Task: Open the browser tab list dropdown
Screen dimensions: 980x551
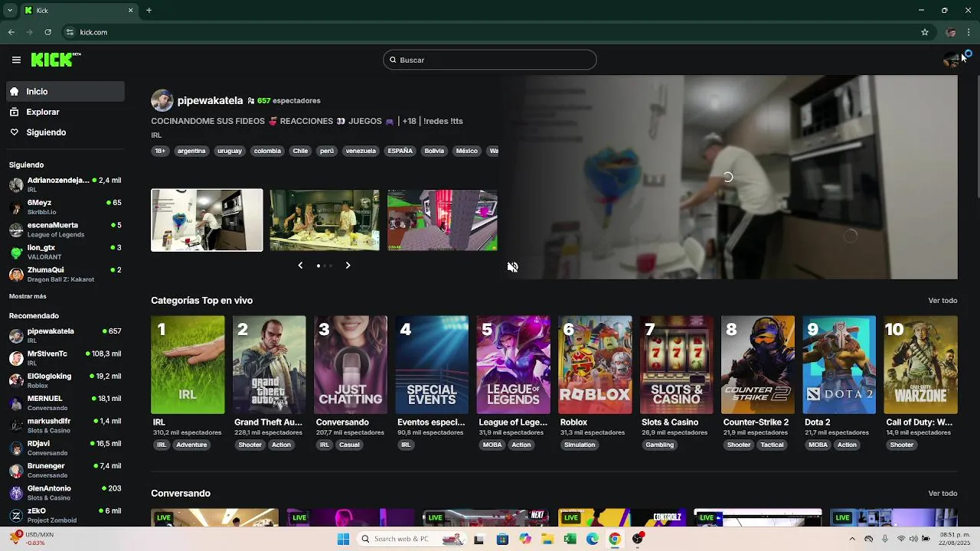Action: pyautogui.click(x=10, y=10)
